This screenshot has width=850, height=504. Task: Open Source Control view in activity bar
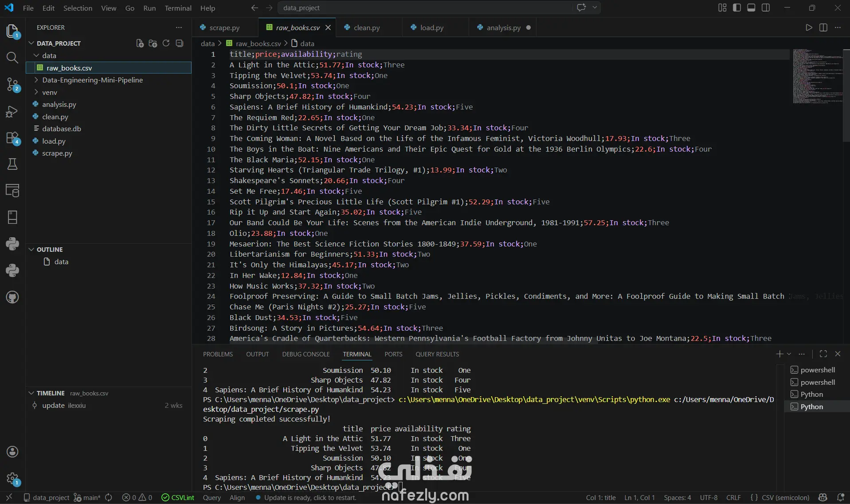(x=12, y=84)
